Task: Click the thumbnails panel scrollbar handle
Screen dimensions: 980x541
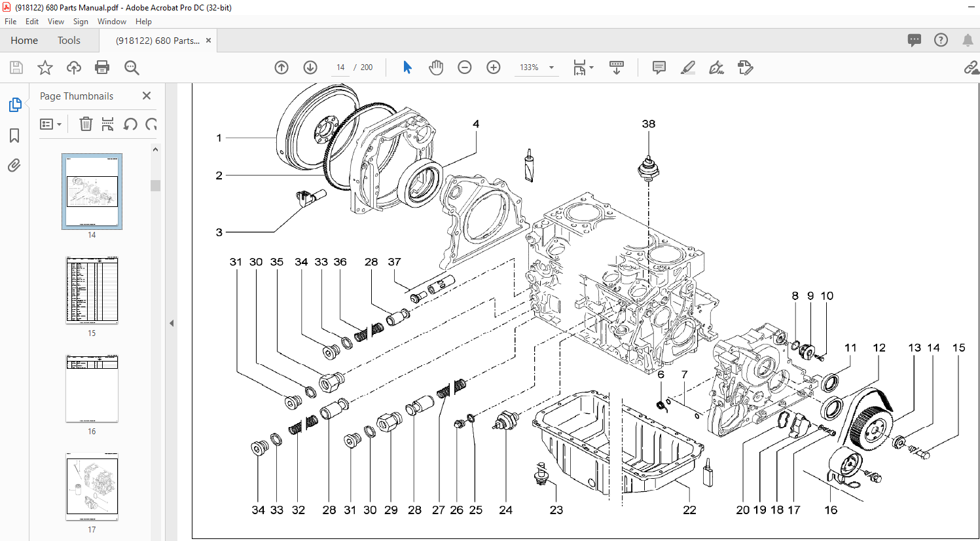Action: click(x=156, y=185)
